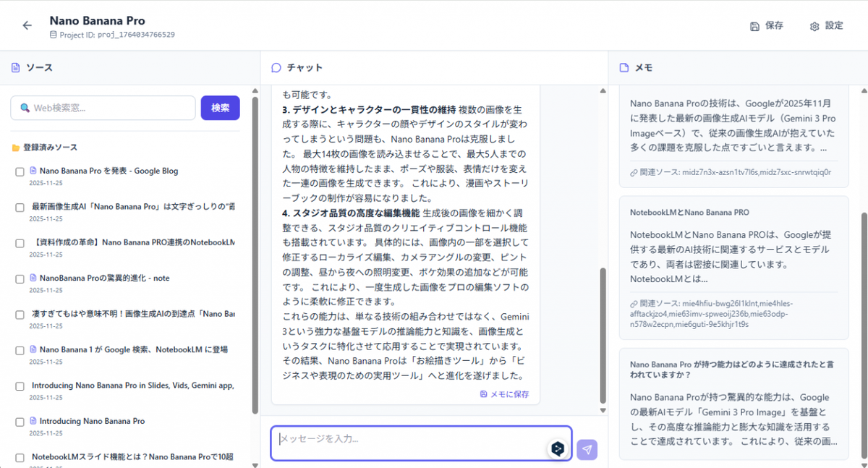868x468 pixels.
Task: Click the 登録済みソース section label
Action: [50, 148]
